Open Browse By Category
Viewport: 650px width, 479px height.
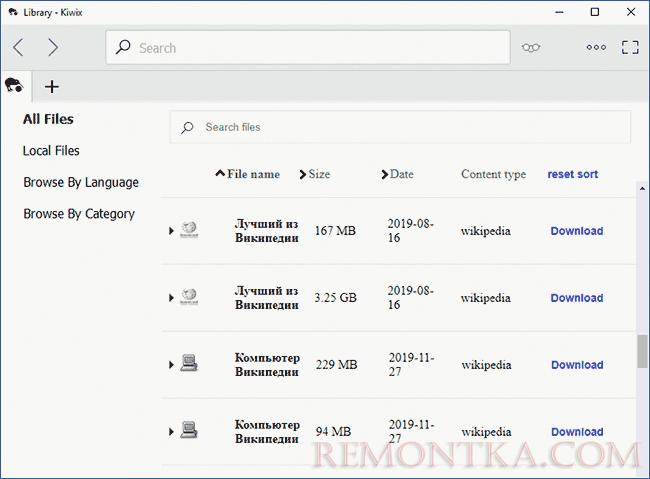pos(79,214)
